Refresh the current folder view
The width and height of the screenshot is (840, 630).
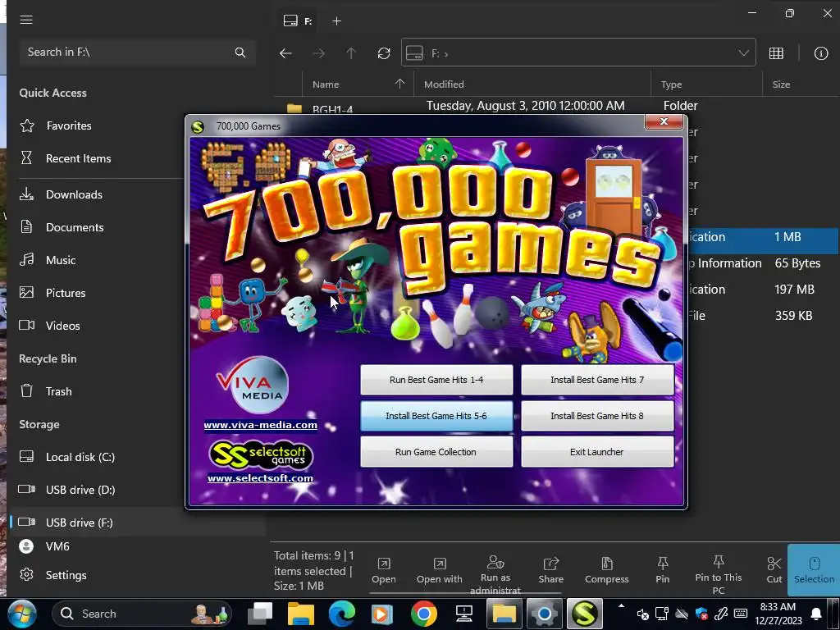pyautogui.click(x=384, y=53)
